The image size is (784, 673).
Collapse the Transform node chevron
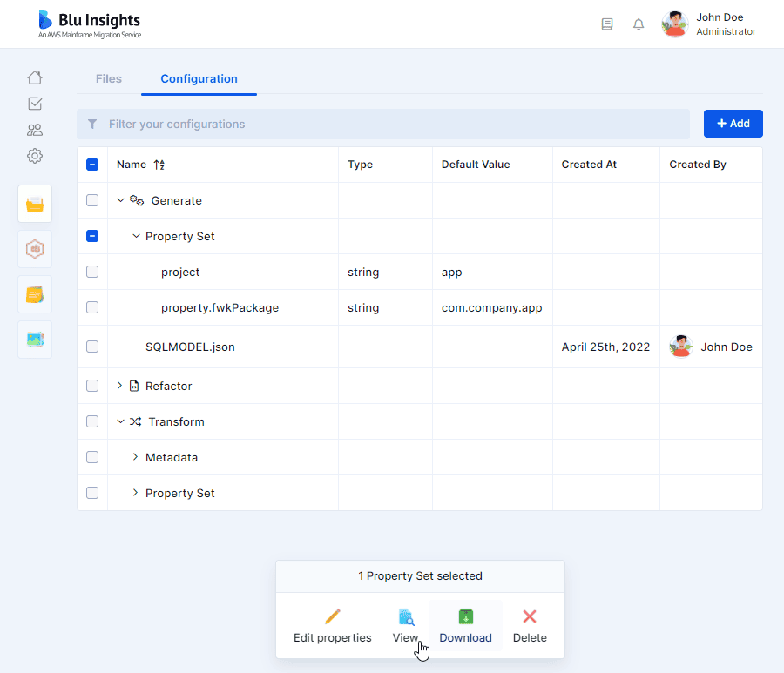pos(120,421)
